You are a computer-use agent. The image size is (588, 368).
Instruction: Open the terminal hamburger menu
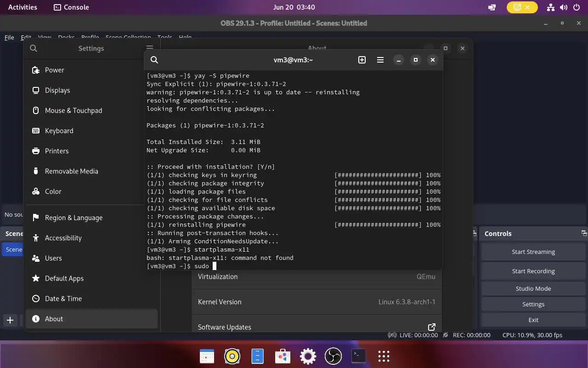pyautogui.click(x=380, y=60)
